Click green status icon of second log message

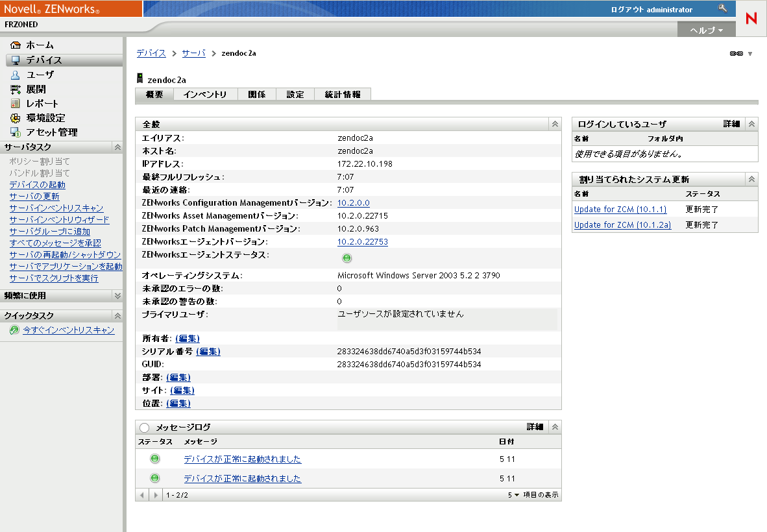coord(155,478)
